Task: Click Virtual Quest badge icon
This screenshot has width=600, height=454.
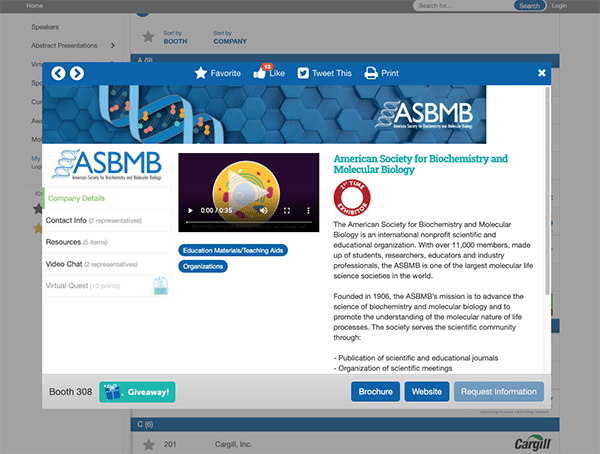Action: coord(161,286)
